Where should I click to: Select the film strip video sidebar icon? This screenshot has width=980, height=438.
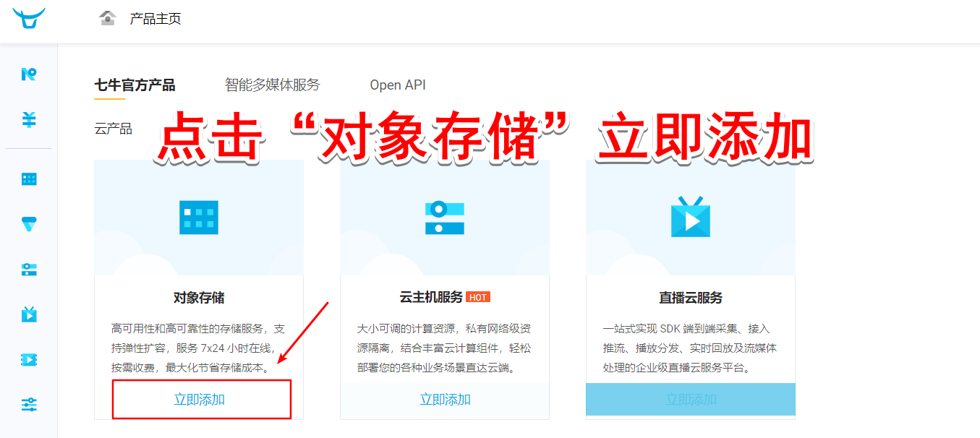point(29,359)
